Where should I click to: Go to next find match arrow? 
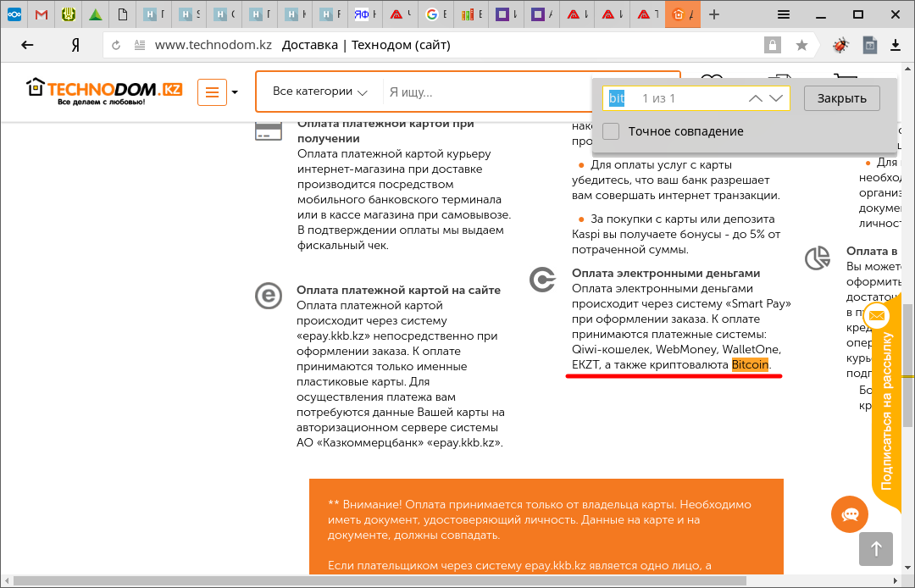click(776, 98)
